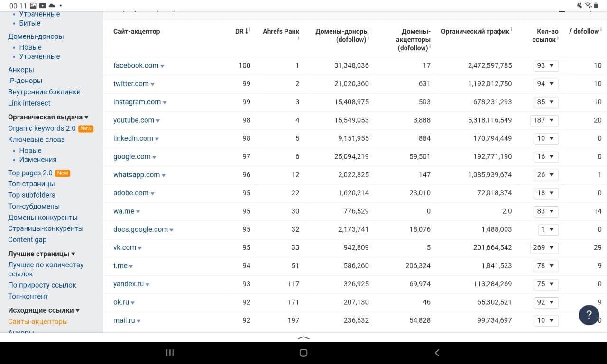Click the 206,324 value in t.me row
Viewport: 607px width, 364px height.
418,266
